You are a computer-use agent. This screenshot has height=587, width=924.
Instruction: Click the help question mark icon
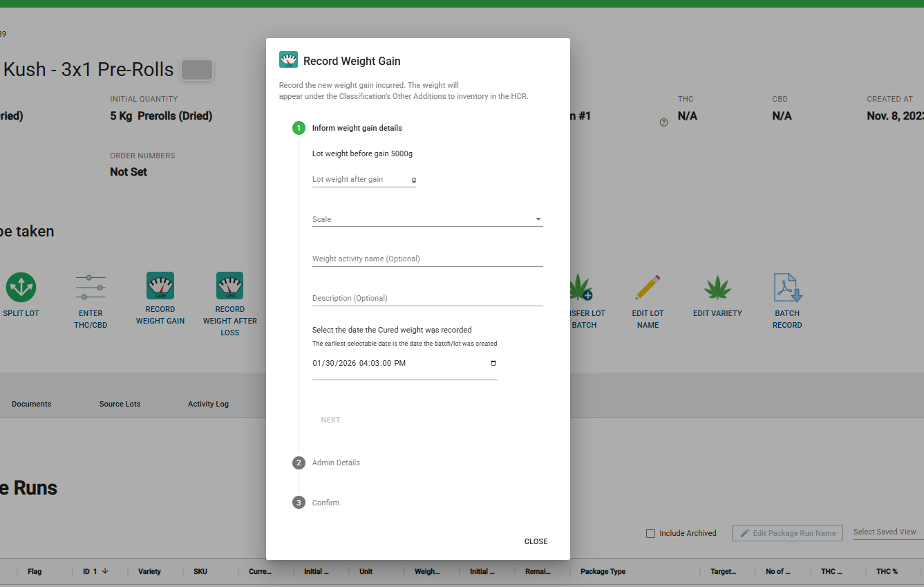tap(663, 122)
